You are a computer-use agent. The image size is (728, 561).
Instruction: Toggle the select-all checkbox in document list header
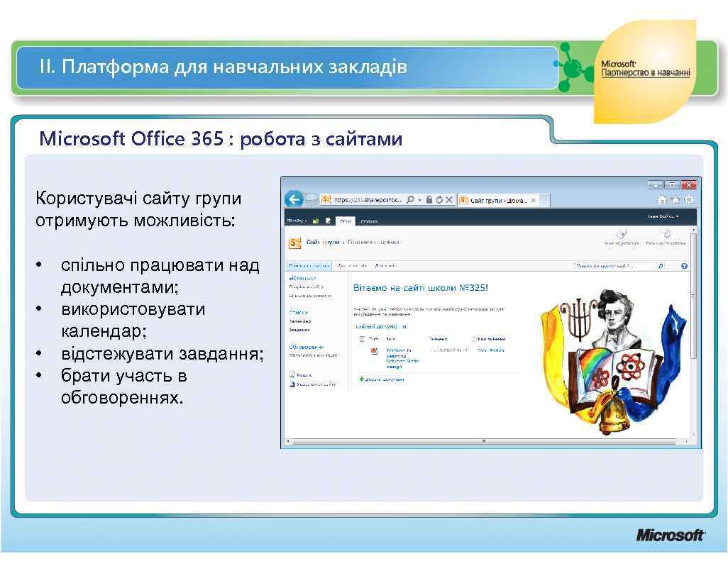[x=362, y=339]
